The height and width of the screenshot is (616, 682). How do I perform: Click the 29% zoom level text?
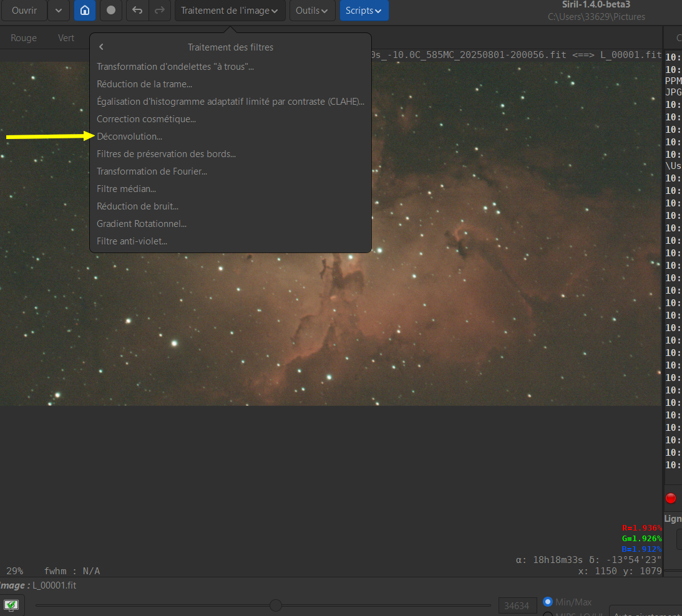pos(15,570)
